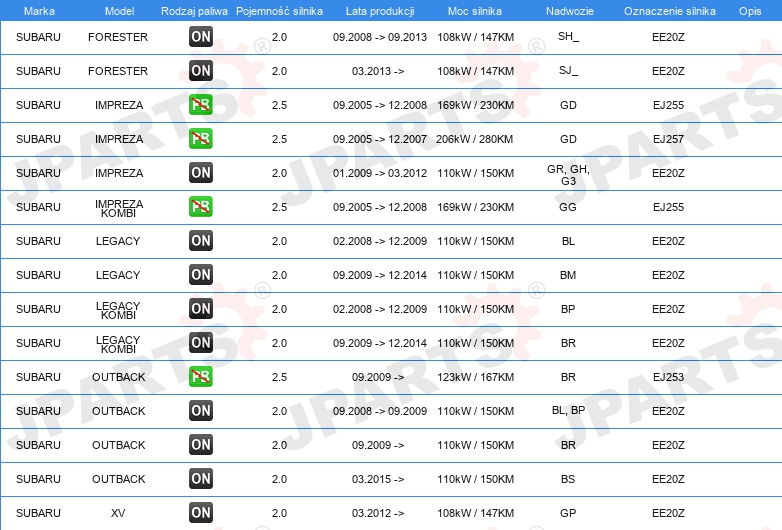Image resolution: width=782 pixels, height=530 pixels.
Task: Click the Model column header
Action: [119, 11]
